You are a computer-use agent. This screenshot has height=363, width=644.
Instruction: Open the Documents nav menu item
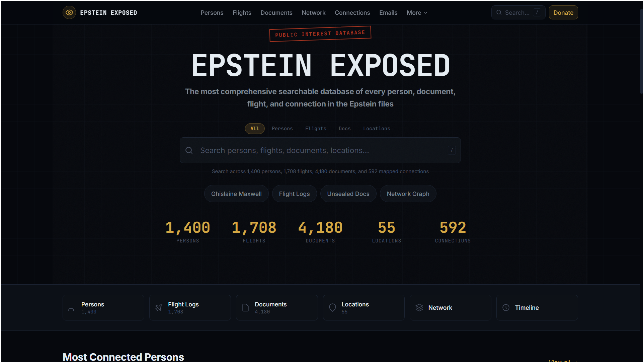[276, 13]
